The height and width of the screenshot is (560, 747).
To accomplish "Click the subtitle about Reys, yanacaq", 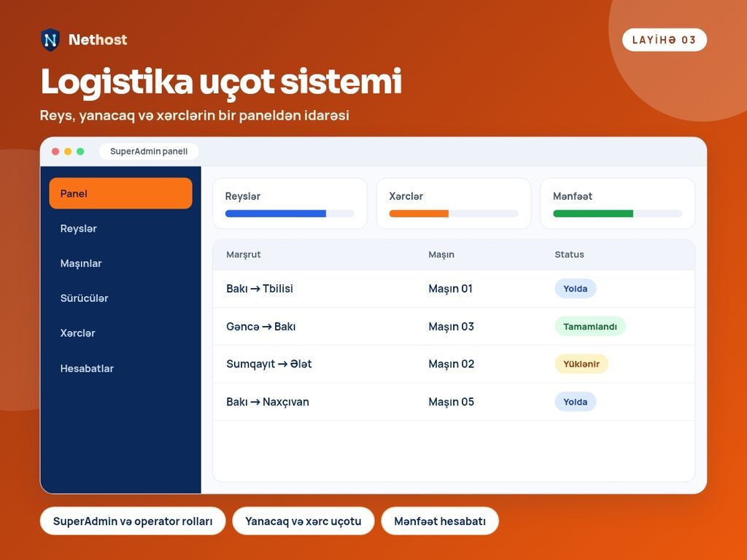I will tap(194, 115).
